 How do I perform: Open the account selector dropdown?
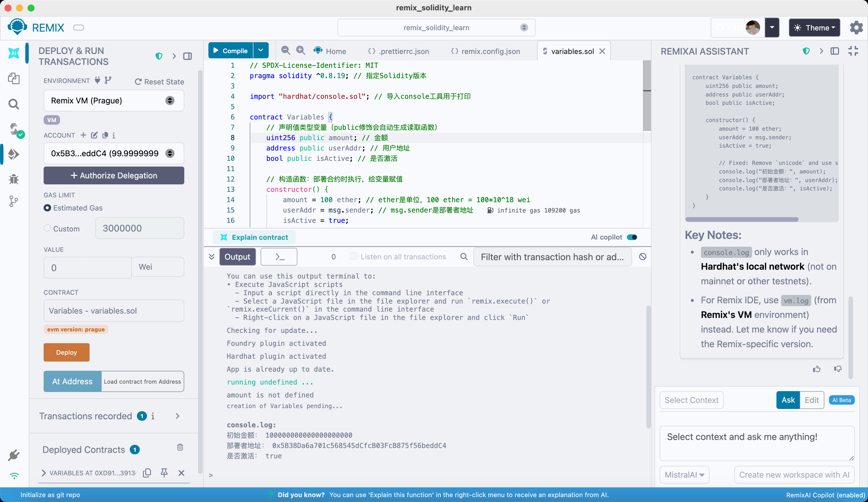pyautogui.click(x=114, y=153)
